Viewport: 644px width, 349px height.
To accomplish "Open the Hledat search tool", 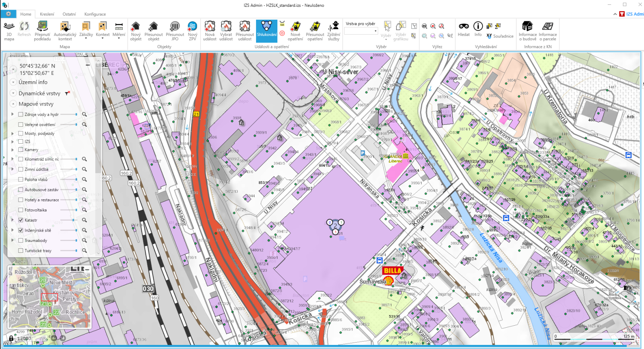I will (x=464, y=29).
